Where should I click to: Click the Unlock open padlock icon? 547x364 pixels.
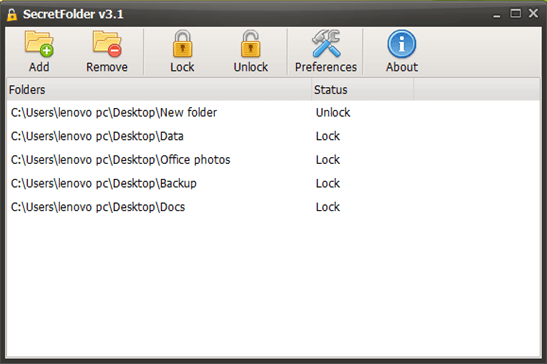(250, 44)
